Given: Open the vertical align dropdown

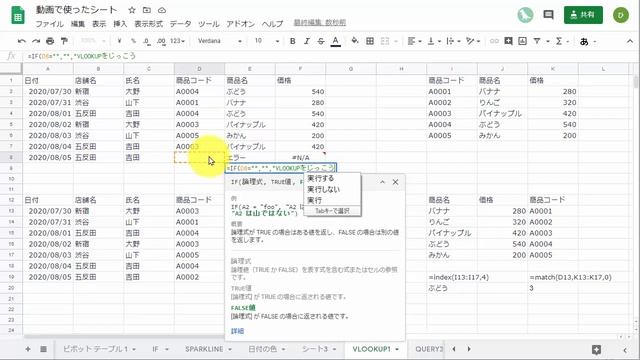Looking at the screenshot, I should coord(433,41).
